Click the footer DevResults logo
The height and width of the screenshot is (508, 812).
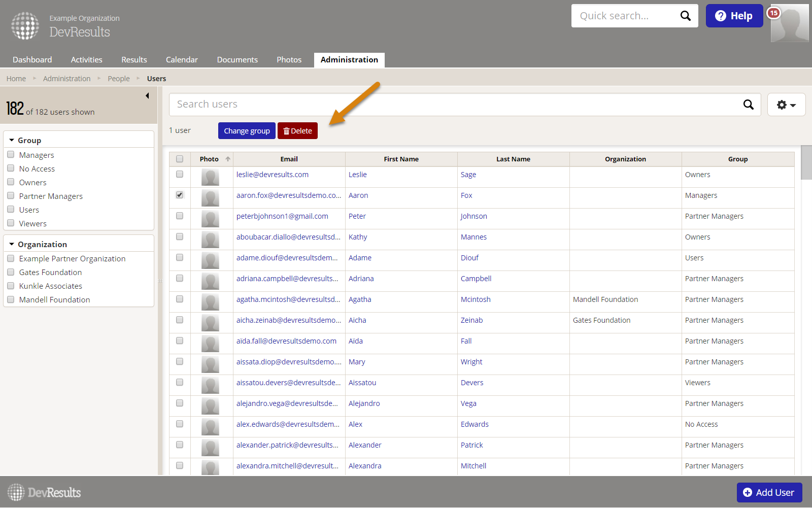pyautogui.click(x=44, y=492)
